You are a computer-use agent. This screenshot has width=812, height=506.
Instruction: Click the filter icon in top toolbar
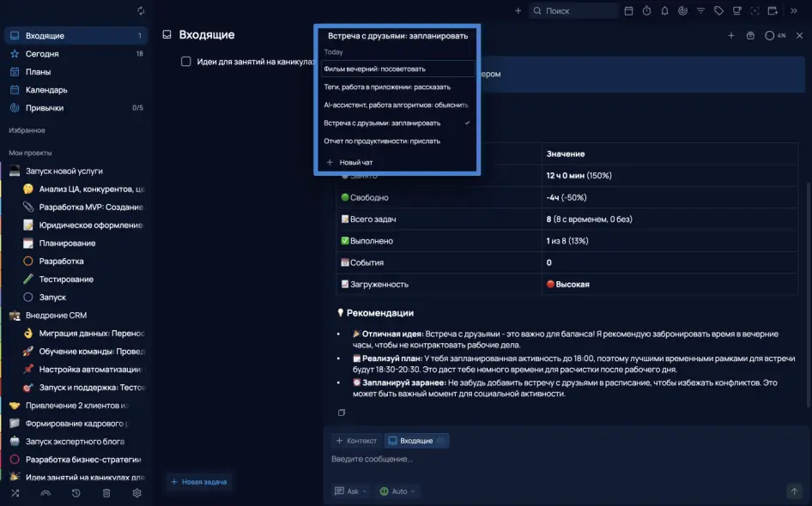[x=700, y=11]
